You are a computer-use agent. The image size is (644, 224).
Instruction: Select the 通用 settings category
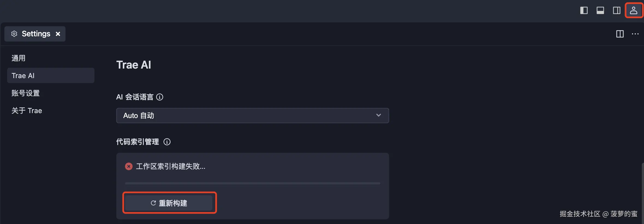coord(19,58)
